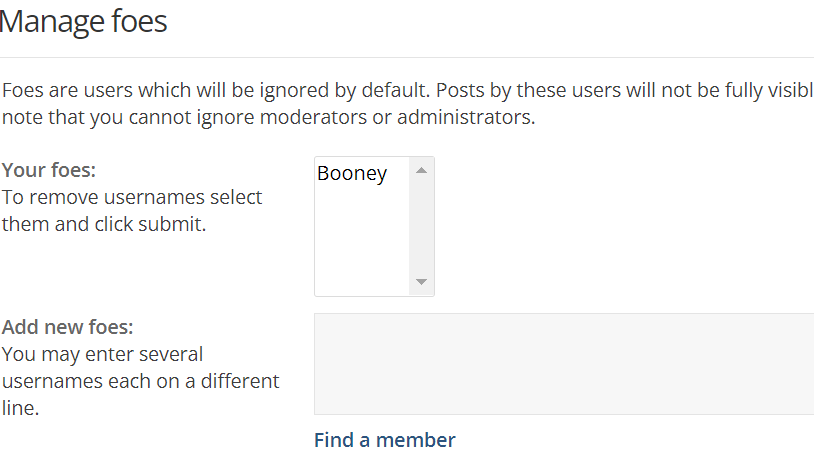The image size is (814, 458).
Task: Click the divider line under the heading
Action: point(400,57)
